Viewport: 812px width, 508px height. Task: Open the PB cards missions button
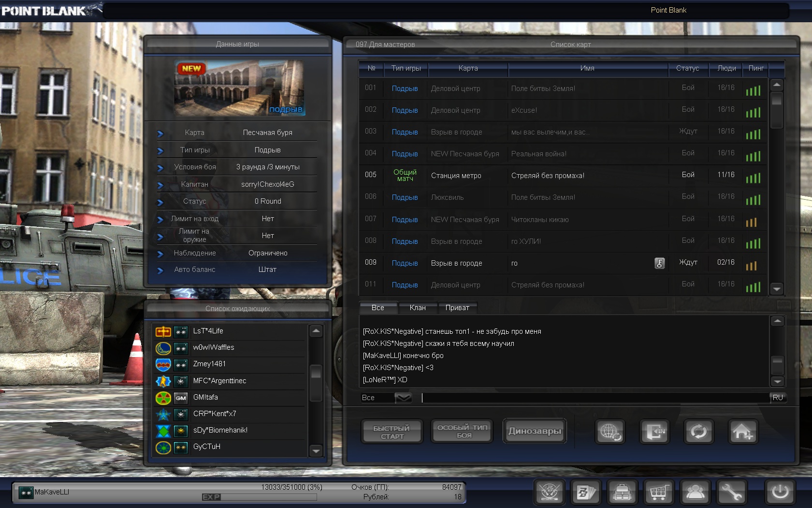pos(586,493)
